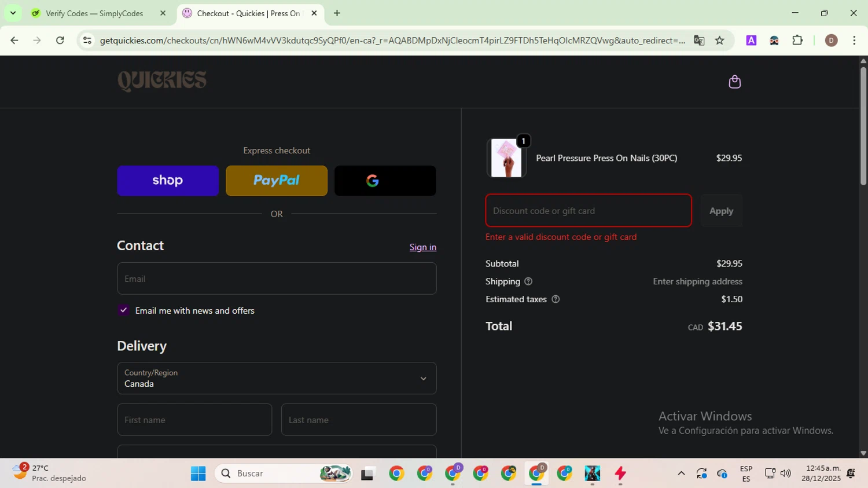Open the extension icon beside the purple A
The image size is (868, 488).
coord(774,41)
